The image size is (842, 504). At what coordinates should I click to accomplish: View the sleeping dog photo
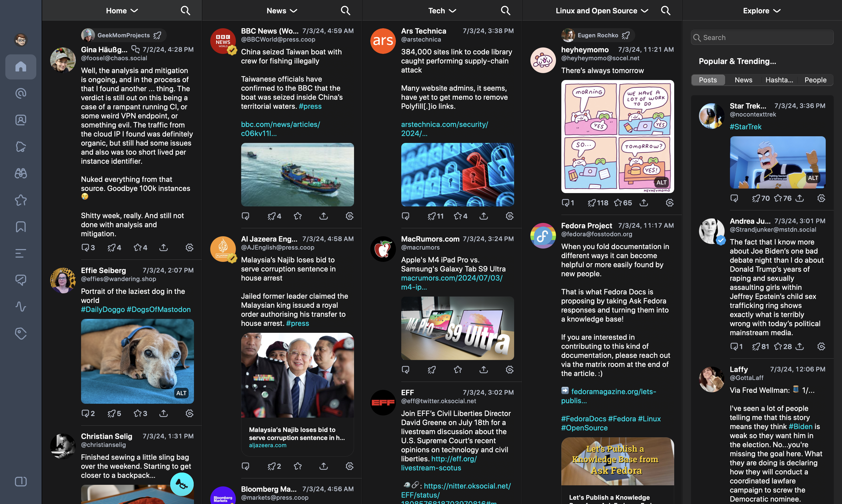click(x=137, y=361)
